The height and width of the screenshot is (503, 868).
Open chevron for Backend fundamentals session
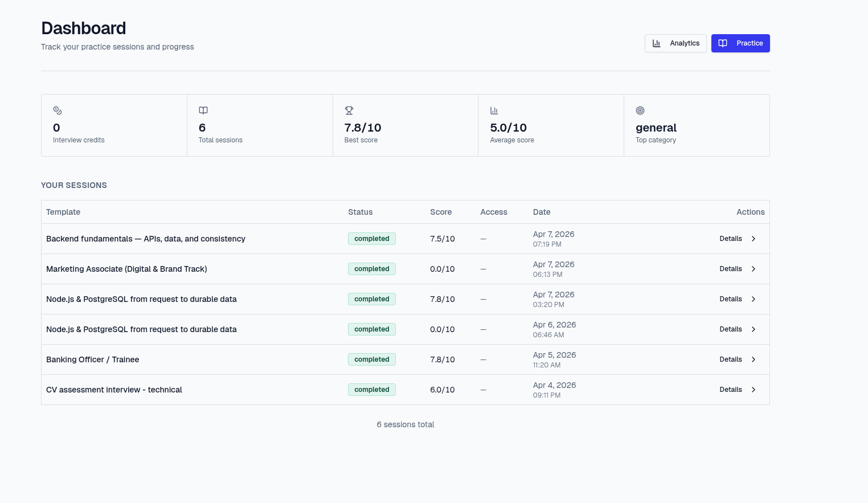point(754,239)
